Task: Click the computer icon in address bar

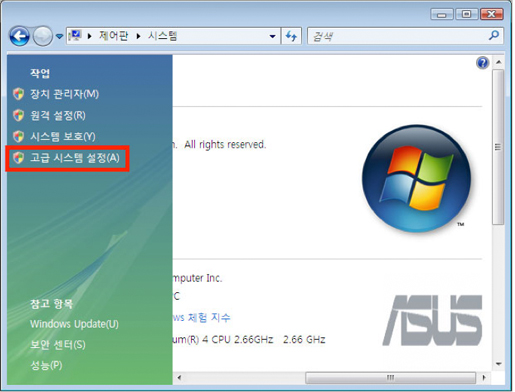Action: 75,35
